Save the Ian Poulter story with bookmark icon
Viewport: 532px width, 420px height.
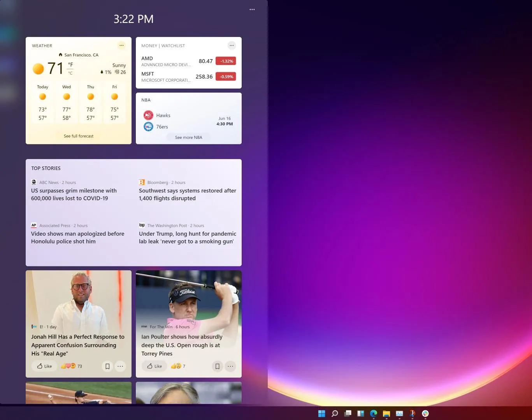click(218, 366)
